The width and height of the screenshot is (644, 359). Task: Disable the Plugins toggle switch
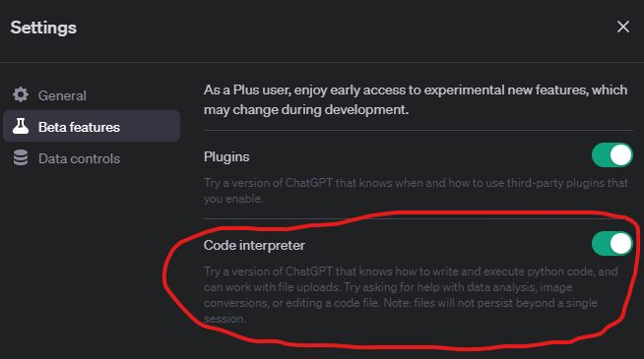point(612,155)
